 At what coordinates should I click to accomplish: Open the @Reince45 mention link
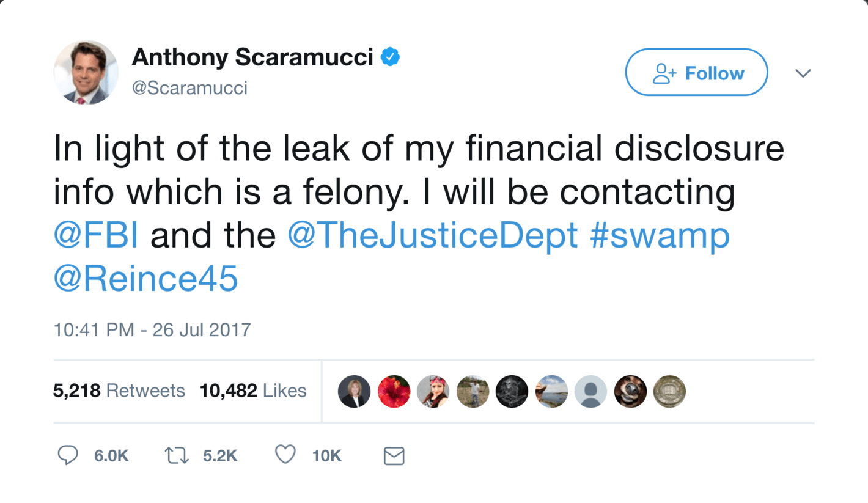pos(145,279)
